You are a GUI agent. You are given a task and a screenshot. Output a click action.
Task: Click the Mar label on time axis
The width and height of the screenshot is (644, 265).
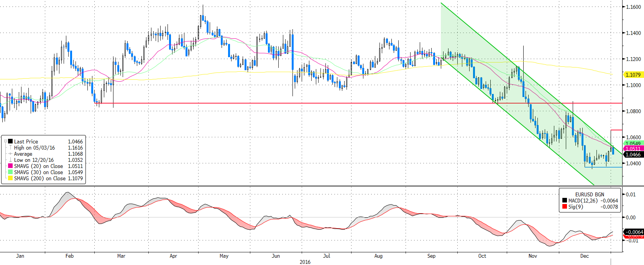pos(121,256)
